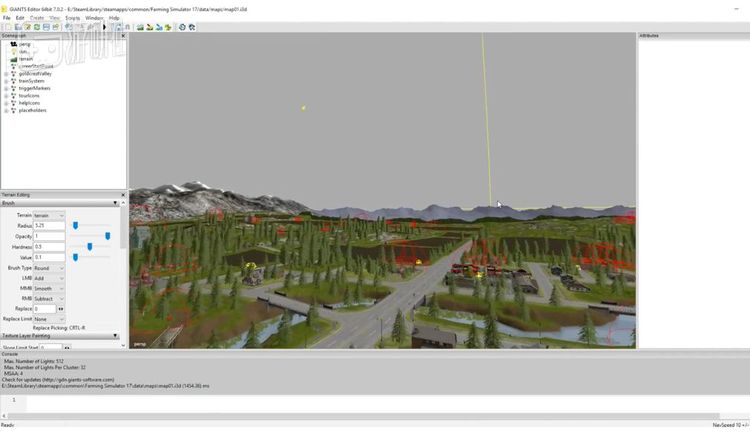Activate the terrain sculpt mode toolbar icon
This screenshot has width=750, height=432.
(x=140, y=27)
